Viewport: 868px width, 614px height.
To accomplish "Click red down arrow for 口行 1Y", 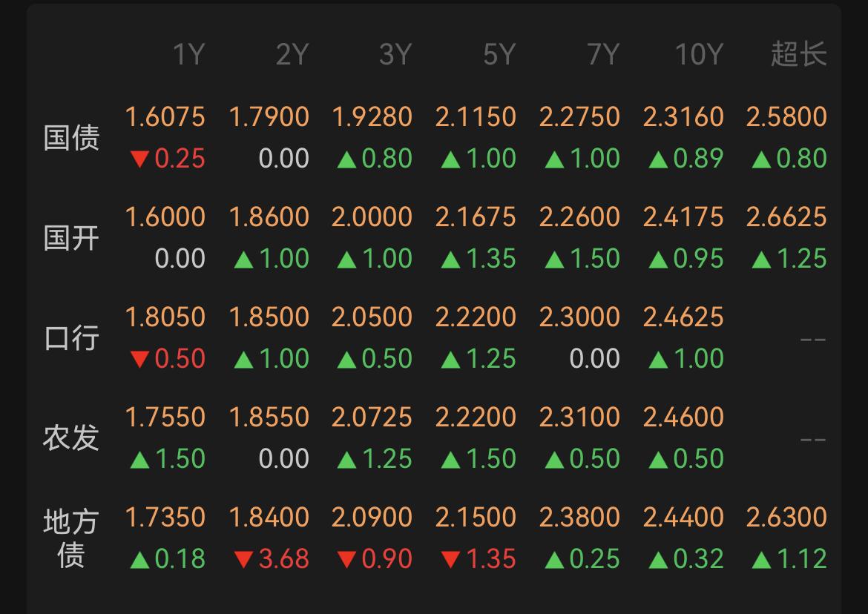I will pos(139,360).
